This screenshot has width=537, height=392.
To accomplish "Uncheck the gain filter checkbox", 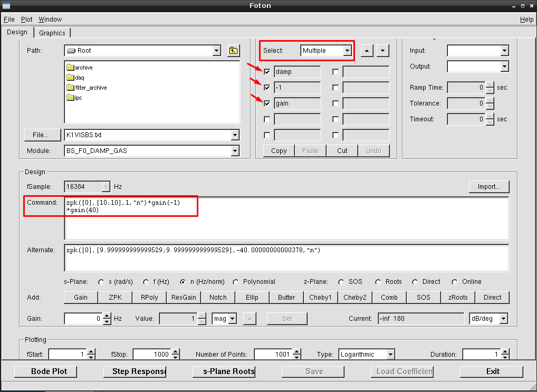I will 267,103.
